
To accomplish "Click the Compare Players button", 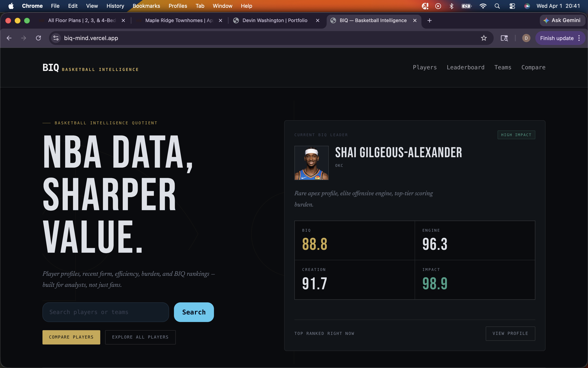I will click(71, 337).
